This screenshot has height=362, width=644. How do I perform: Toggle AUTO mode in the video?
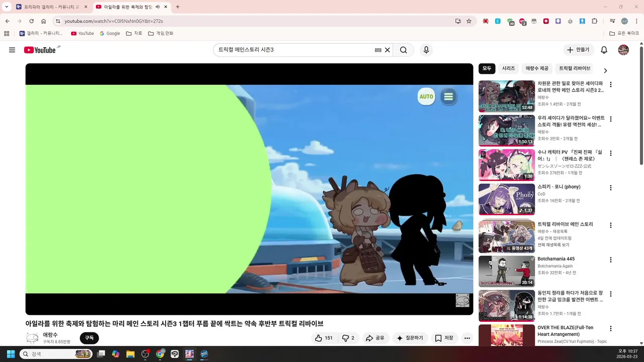click(426, 97)
